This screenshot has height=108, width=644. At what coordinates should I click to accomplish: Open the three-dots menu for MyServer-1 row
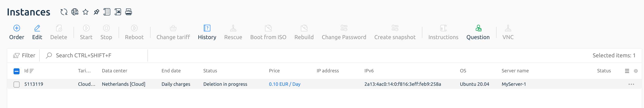click(x=631, y=84)
